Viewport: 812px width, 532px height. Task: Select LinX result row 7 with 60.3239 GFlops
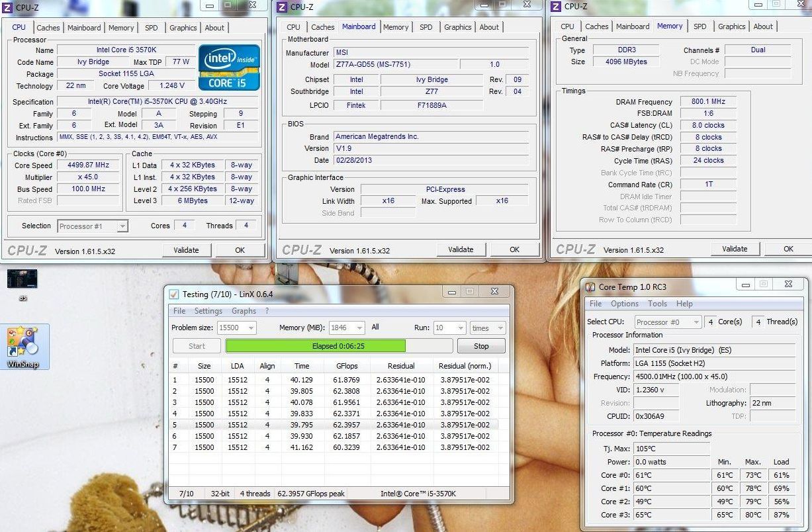(x=334, y=447)
